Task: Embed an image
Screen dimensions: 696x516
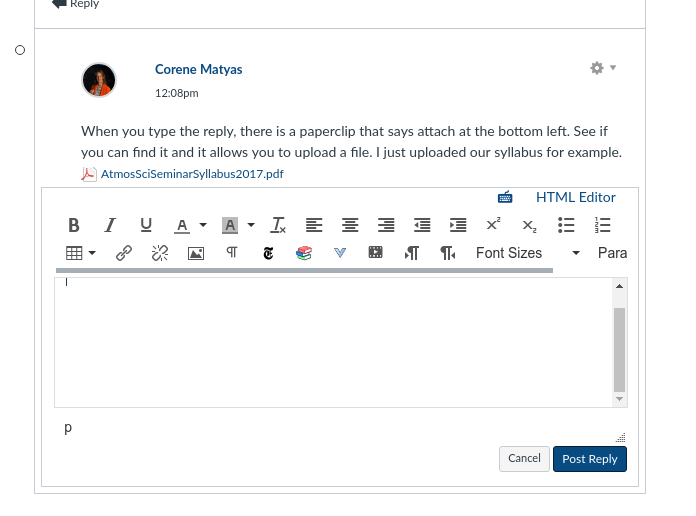Action: [x=196, y=253]
